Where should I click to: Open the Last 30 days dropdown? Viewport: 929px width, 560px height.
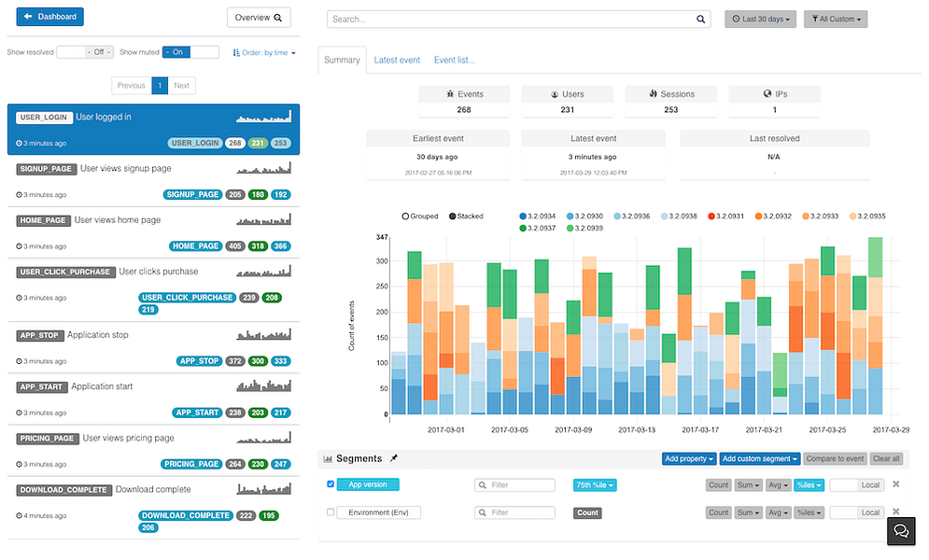tap(761, 19)
